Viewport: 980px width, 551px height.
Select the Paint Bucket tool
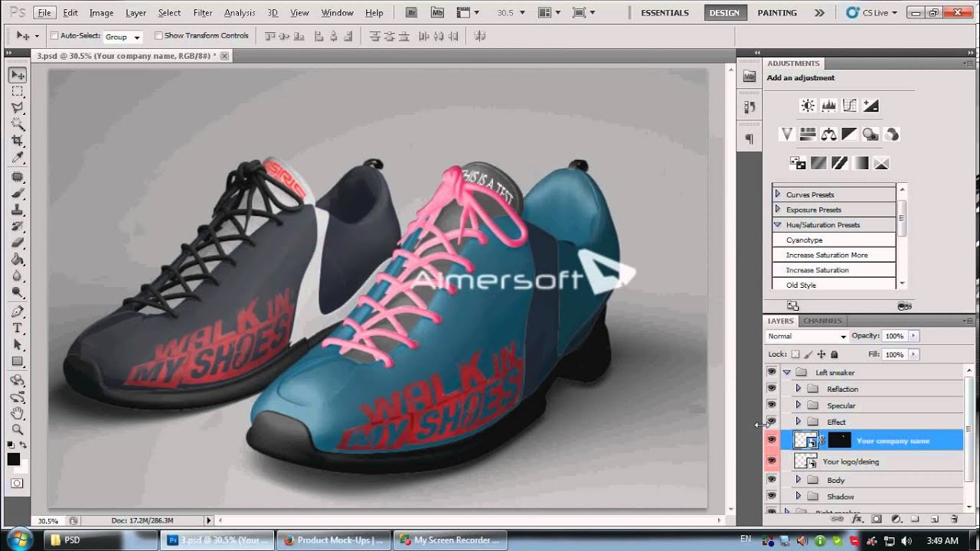(18, 259)
